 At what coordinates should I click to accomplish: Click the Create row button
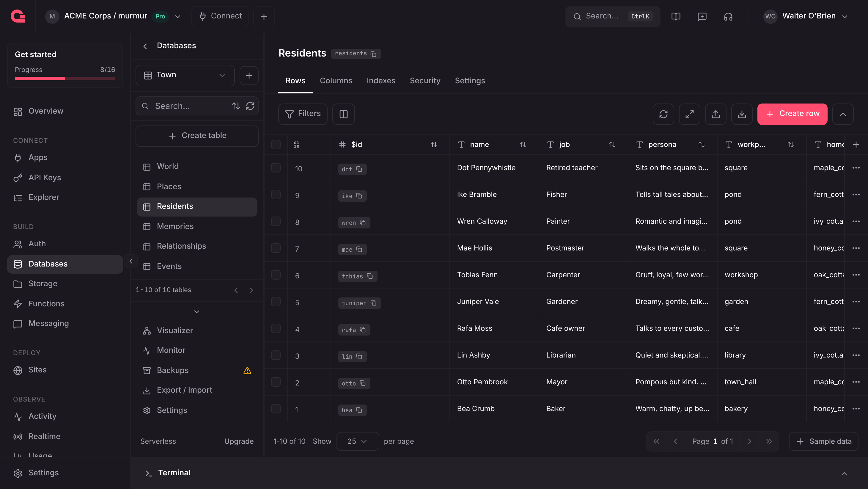[792, 114]
